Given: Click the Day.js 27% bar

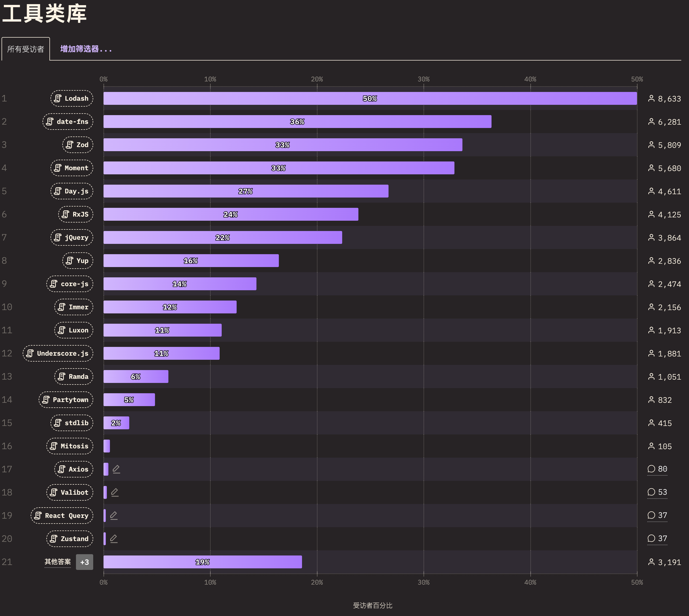Looking at the screenshot, I should coord(246,191).
